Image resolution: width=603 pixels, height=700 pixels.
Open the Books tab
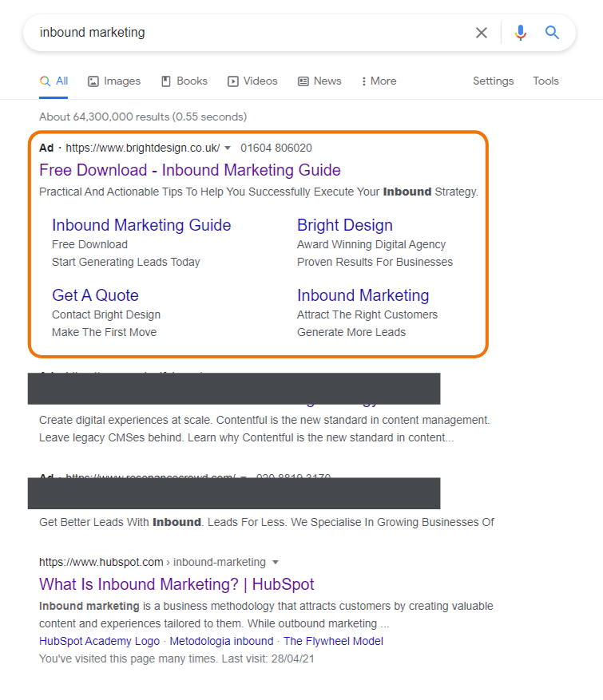click(x=184, y=81)
